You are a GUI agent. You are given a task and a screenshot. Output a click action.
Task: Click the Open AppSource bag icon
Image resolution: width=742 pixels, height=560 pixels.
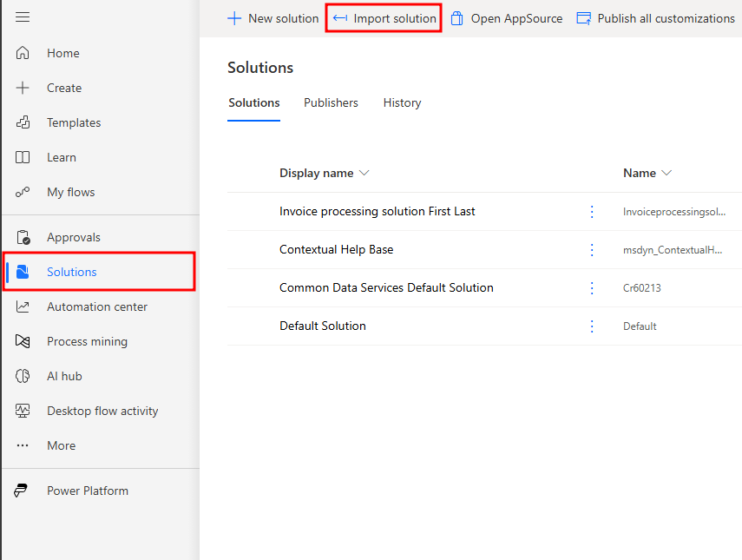point(456,18)
